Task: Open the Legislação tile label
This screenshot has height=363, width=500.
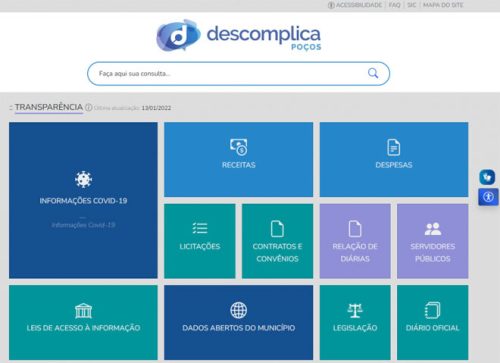Action: coord(355,328)
